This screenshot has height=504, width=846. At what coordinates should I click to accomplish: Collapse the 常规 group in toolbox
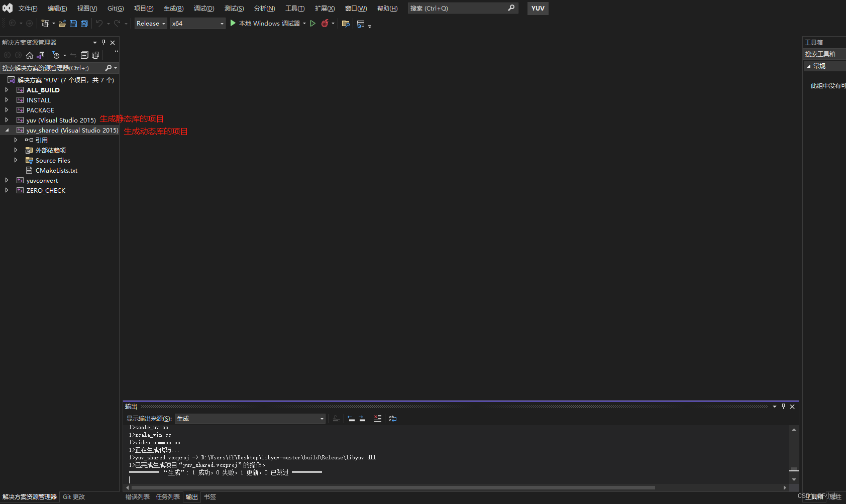pos(809,66)
